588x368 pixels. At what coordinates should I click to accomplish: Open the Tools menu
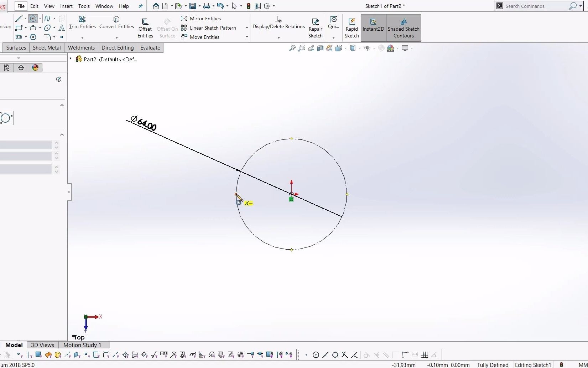click(x=84, y=6)
